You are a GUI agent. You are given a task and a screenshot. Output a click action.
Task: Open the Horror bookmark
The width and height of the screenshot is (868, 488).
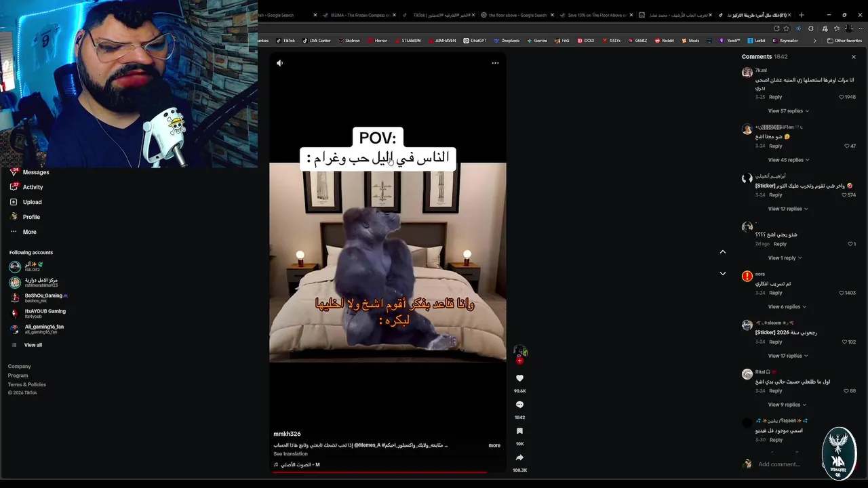(x=377, y=41)
